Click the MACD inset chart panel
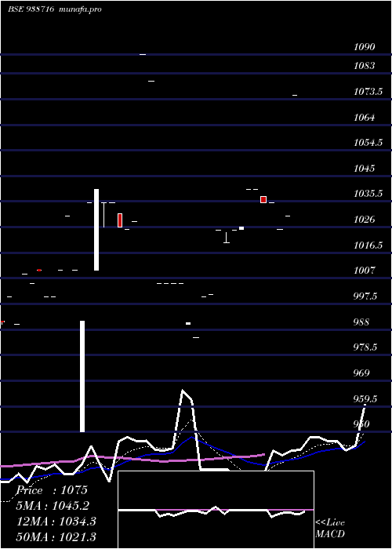 (216, 510)
